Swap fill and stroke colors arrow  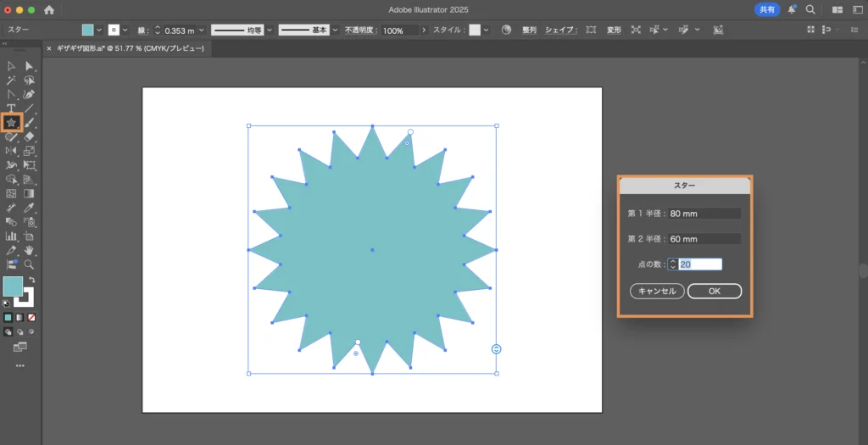click(x=31, y=280)
